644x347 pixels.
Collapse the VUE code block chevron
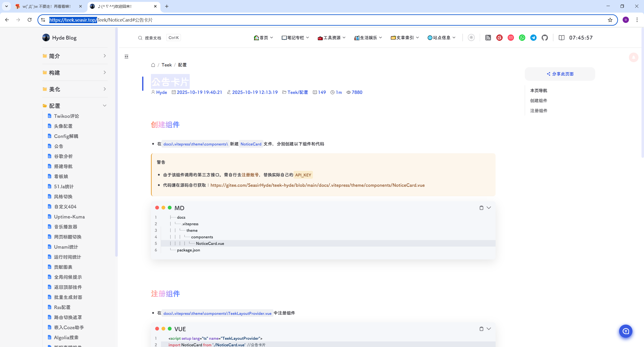(489, 329)
